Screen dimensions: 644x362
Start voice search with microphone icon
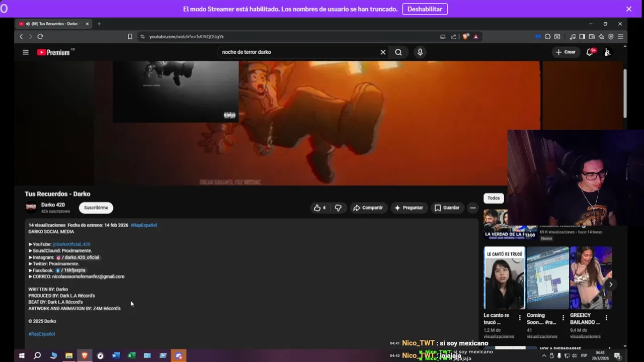pyautogui.click(x=420, y=52)
